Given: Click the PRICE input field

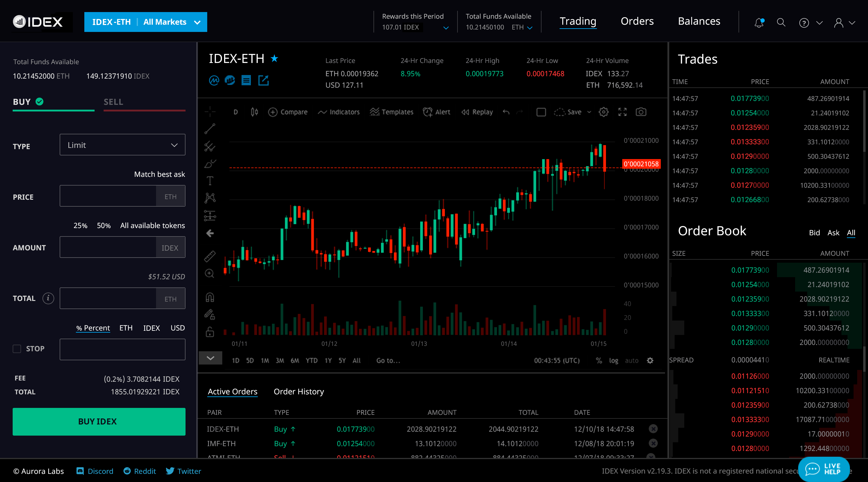Looking at the screenshot, I should 108,196.
